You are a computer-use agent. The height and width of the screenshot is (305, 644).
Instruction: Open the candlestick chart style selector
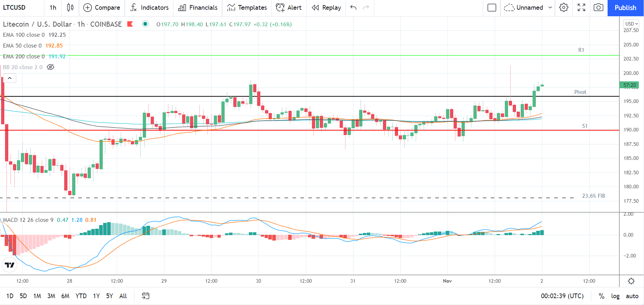click(70, 8)
